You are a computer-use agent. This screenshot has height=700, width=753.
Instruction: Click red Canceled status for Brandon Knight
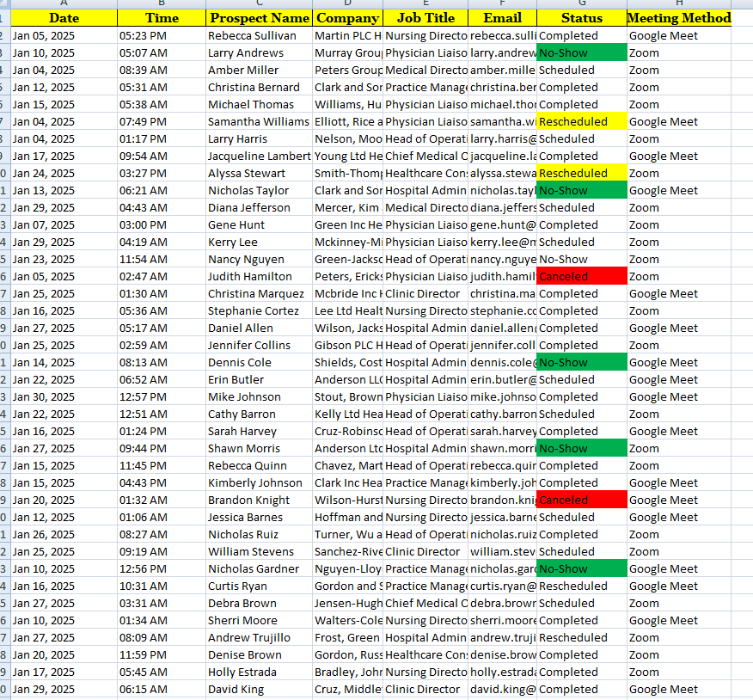tap(581, 500)
